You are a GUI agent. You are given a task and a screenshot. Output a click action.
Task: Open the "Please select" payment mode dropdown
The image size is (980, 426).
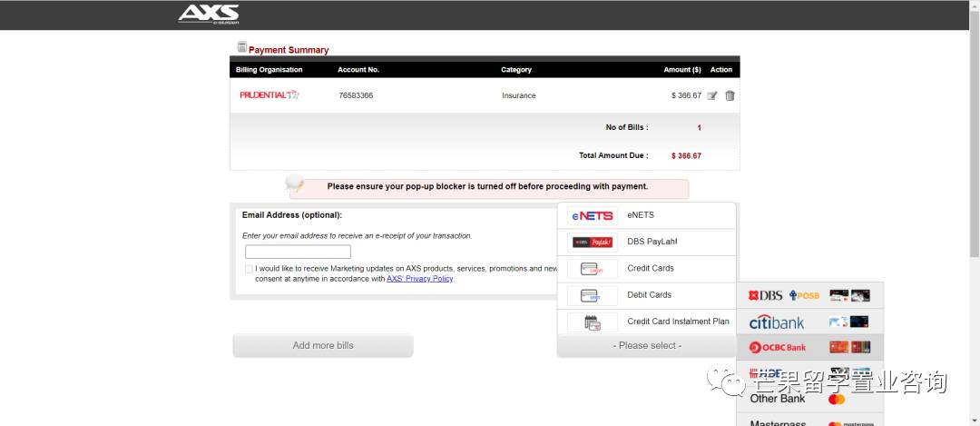pyautogui.click(x=647, y=346)
